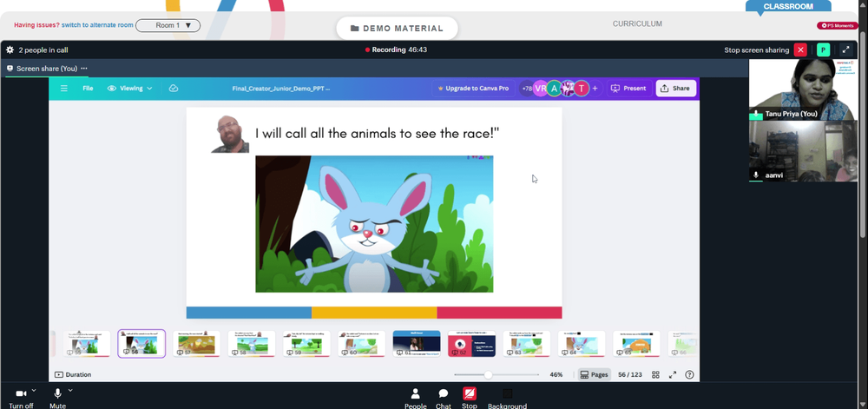Open the File menu in Canva

click(88, 89)
